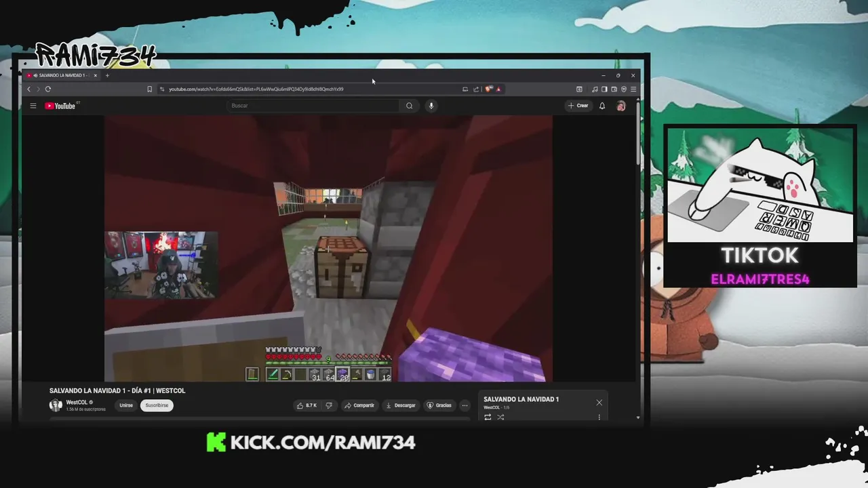Open the site settings icon beside the URL
Viewport: 868px width, 488px height.
161,89
